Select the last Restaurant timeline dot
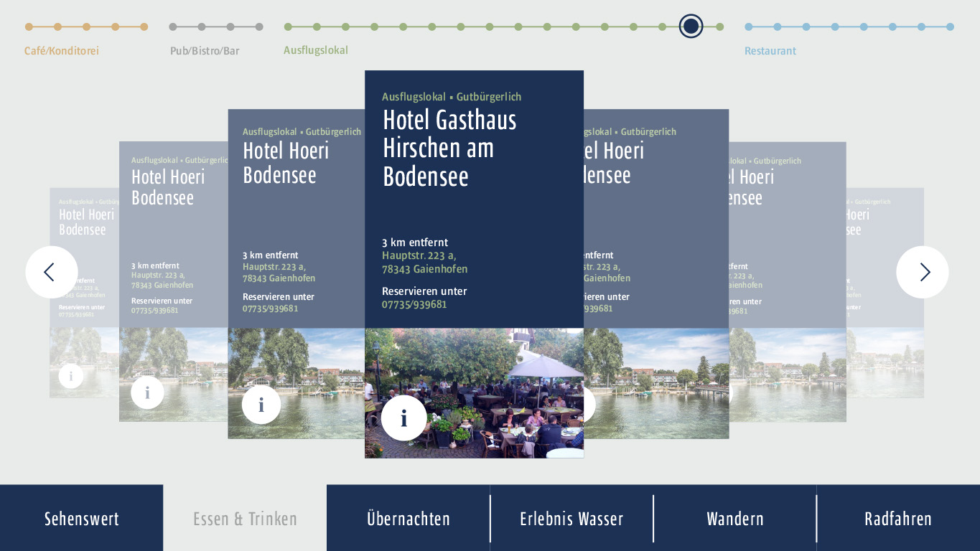This screenshot has height=551, width=980. coord(950,27)
